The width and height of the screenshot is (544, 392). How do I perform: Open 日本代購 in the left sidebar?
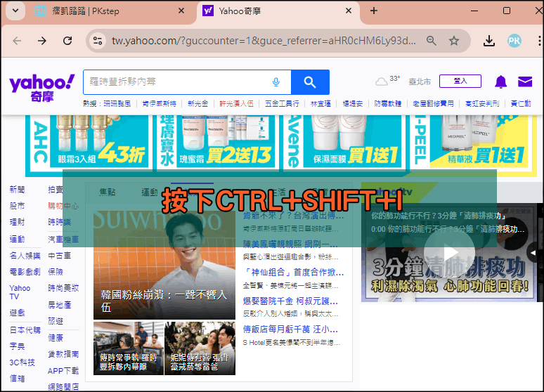tap(25, 330)
